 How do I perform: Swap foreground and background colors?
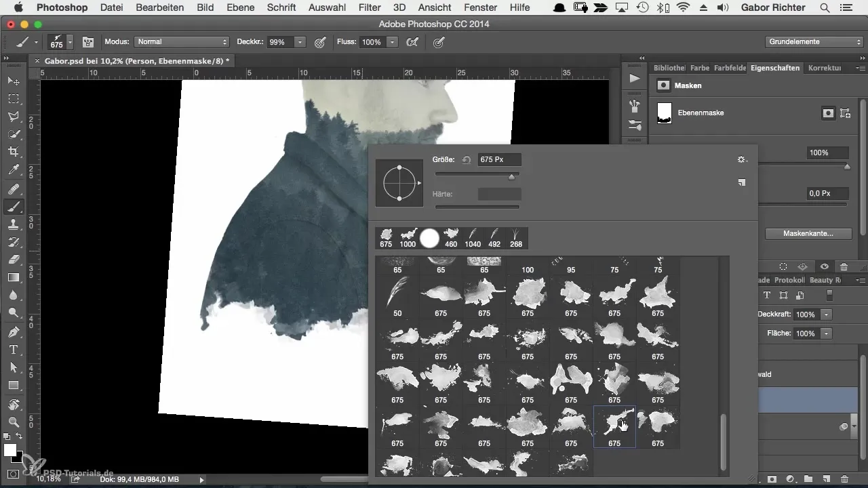tap(19, 436)
